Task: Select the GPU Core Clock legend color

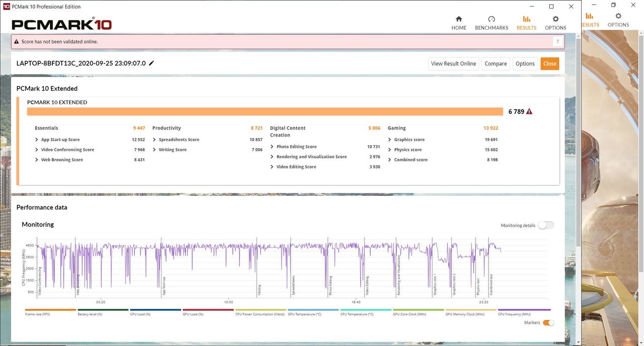Action: (x=419, y=310)
